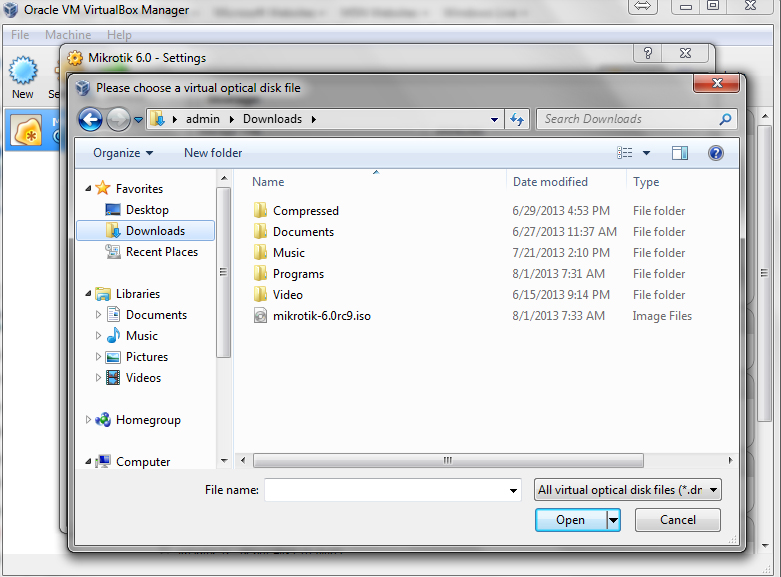Viewport: 781px width, 577px height.
Task: Click the search magnifier icon
Action: pyautogui.click(x=725, y=119)
